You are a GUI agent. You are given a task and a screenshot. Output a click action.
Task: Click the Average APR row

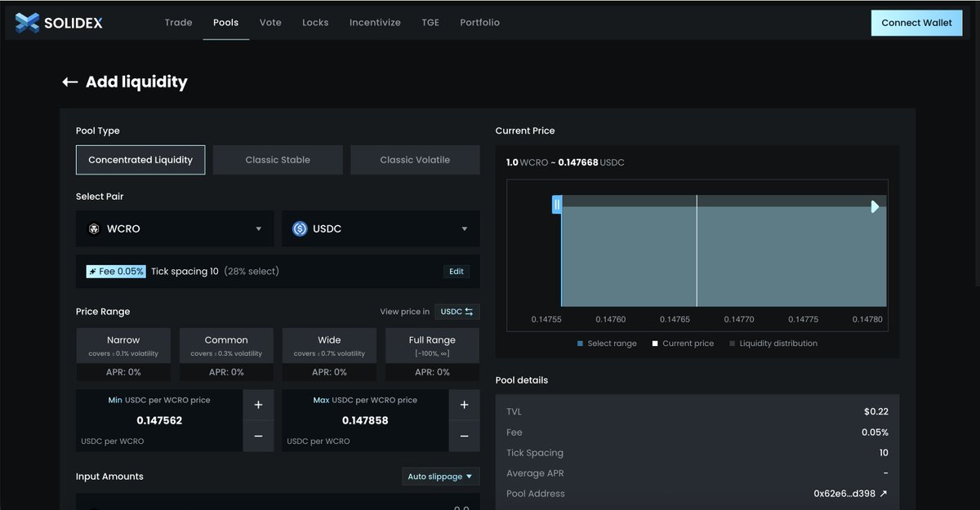pos(697,473)
